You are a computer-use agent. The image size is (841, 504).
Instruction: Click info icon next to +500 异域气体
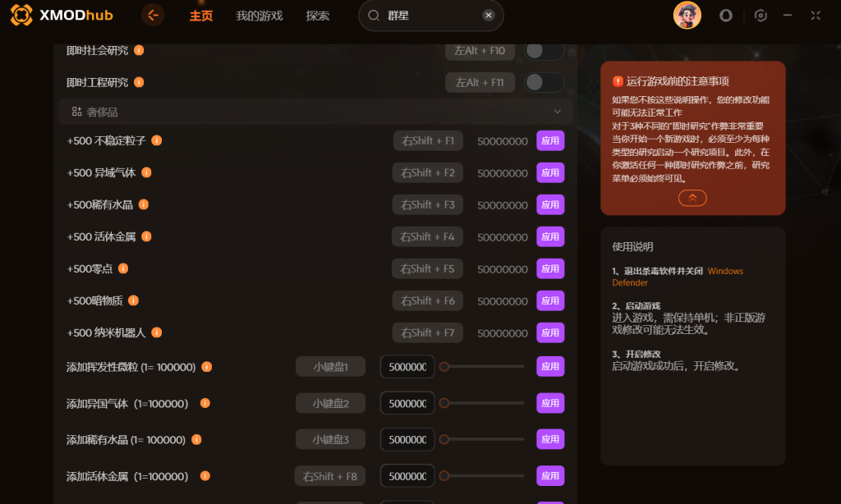[x=146, y=172]
